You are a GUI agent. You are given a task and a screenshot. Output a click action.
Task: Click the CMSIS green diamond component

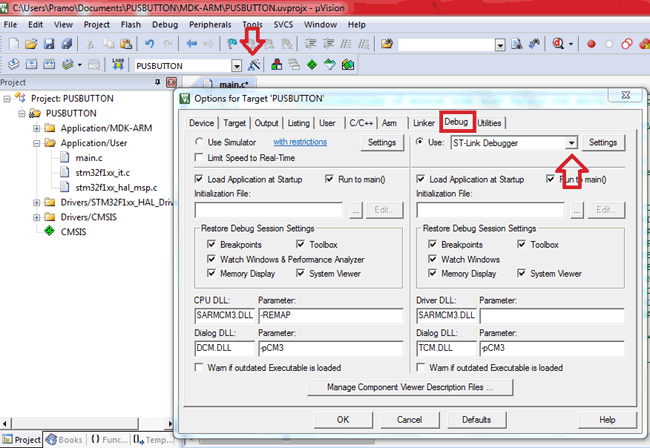[50, 229]
